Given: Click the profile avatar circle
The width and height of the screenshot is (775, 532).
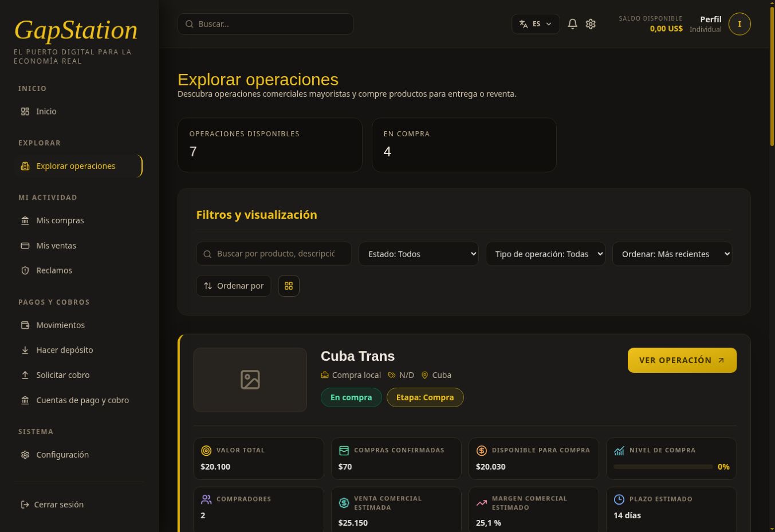Looking at the screenshot, I should tap(739, 24).
